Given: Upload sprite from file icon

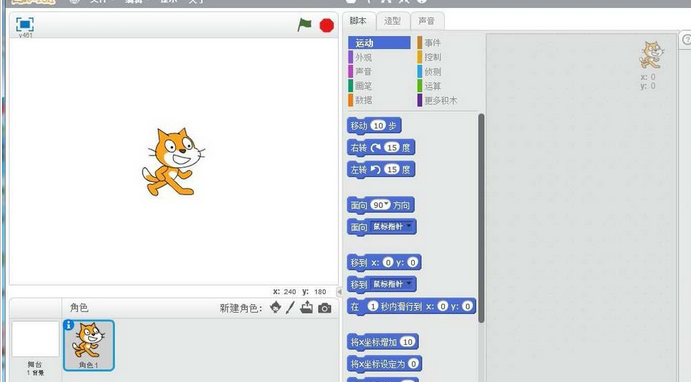Looking at the screenshot, I should tap(307, 307).
